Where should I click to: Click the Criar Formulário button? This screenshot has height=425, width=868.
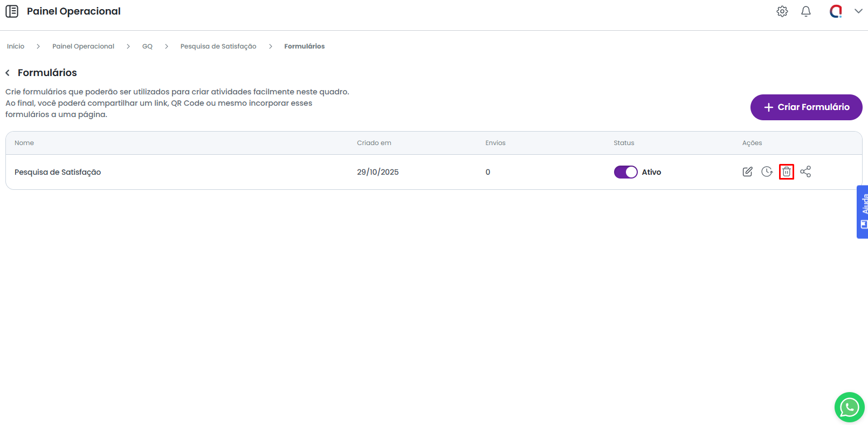click(806, 107)
